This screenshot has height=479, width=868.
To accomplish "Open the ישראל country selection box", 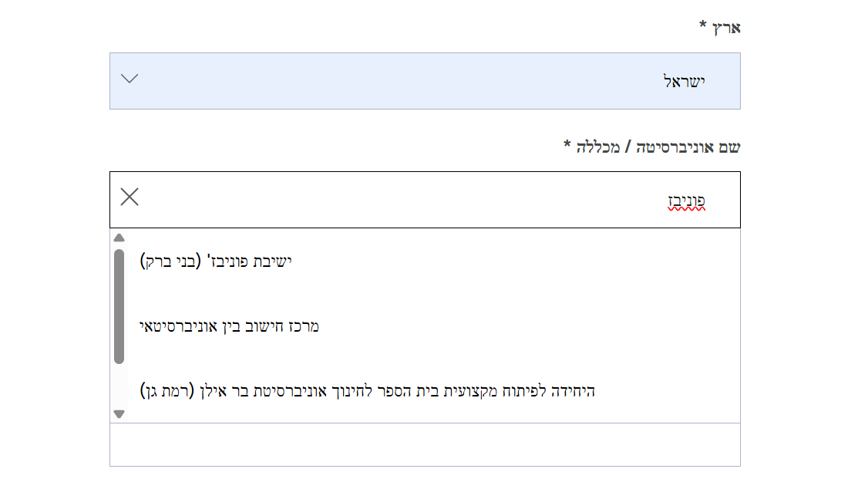I will (424, 81).
